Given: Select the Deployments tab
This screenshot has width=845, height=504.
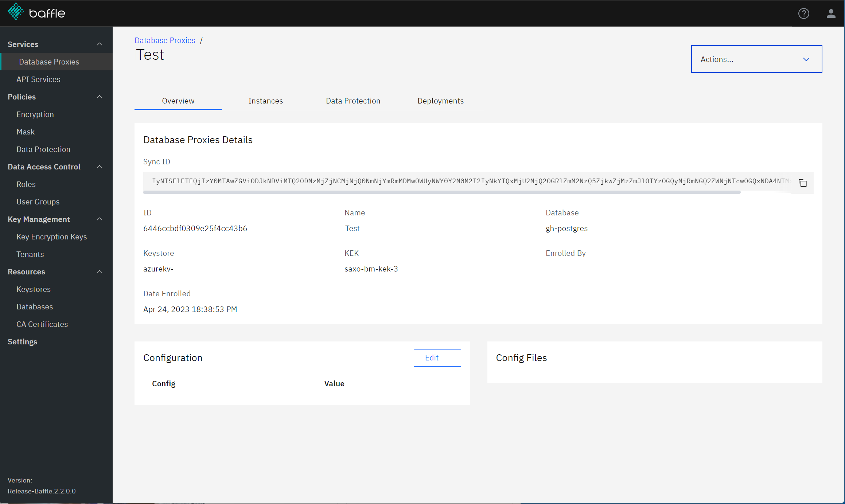Looking at the screenshot, I should tap(440, 101).
